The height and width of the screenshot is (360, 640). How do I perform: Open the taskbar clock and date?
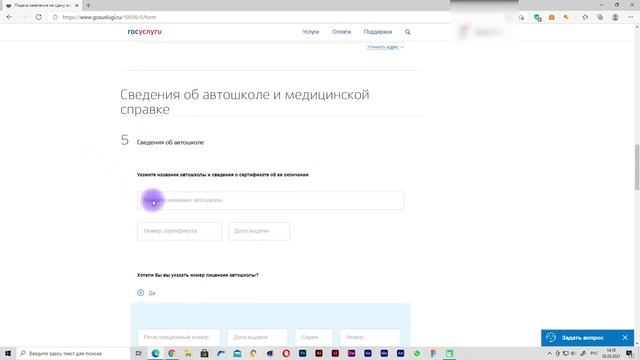611,353
